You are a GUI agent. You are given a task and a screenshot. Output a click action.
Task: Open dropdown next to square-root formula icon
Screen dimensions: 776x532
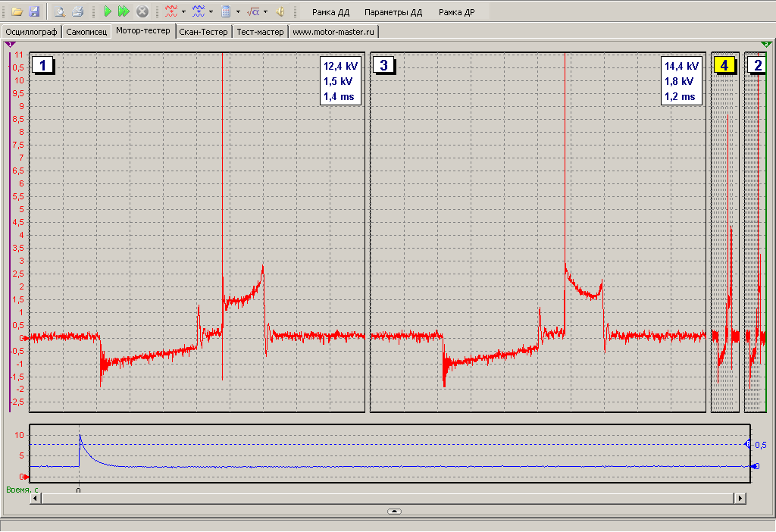tap(266, 11)
